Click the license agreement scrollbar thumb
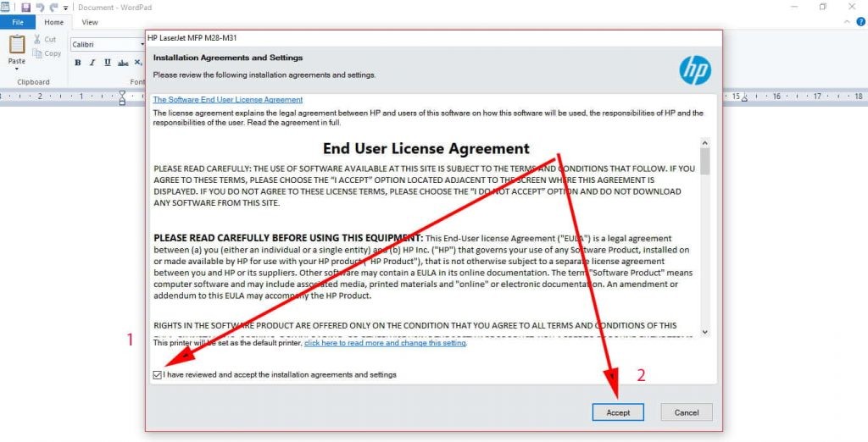 click(x=704, y=162)
